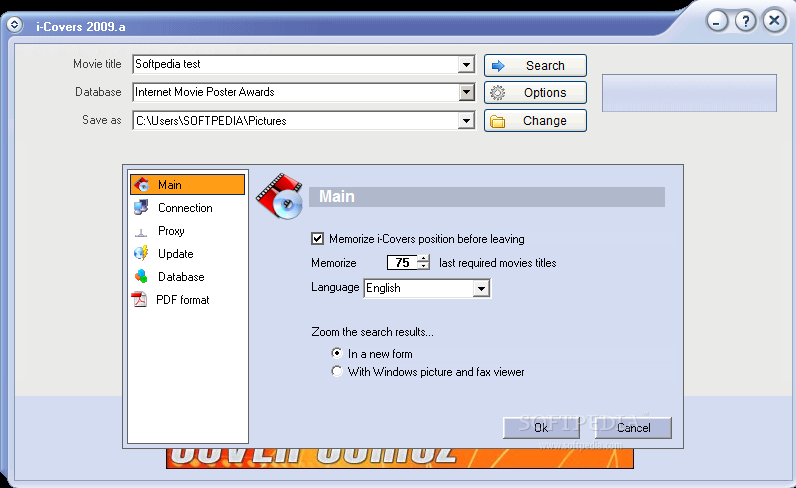This screenshot has width=796, height=488.
Task: Dismiss the options with Cancel
Action: pyautogui.click(x=633, y=428)
